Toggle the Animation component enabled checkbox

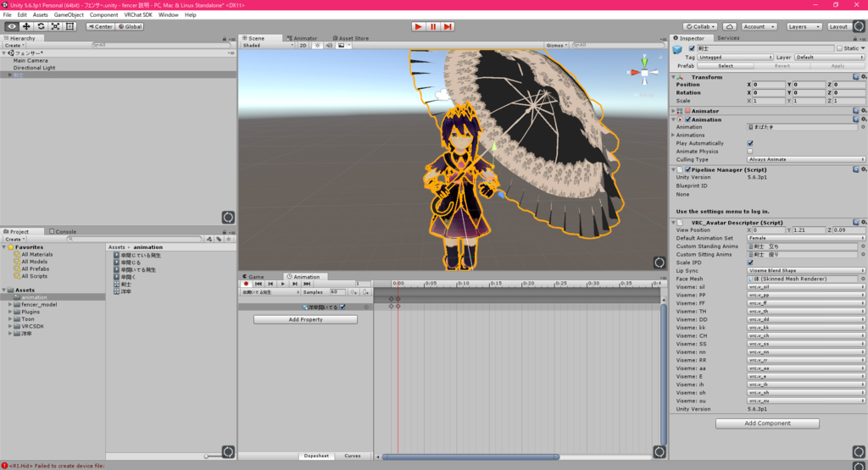pos(688,119)
